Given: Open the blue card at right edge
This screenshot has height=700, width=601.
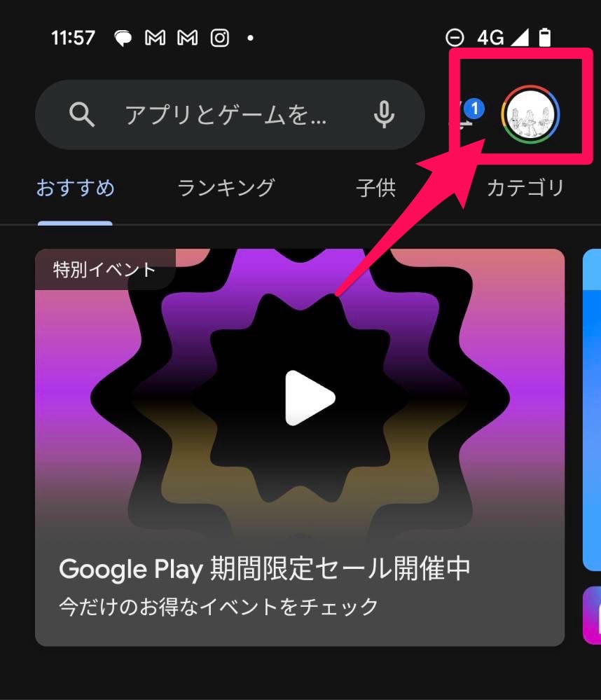Looking at the screenshot, I should click(x=592, y=410).
